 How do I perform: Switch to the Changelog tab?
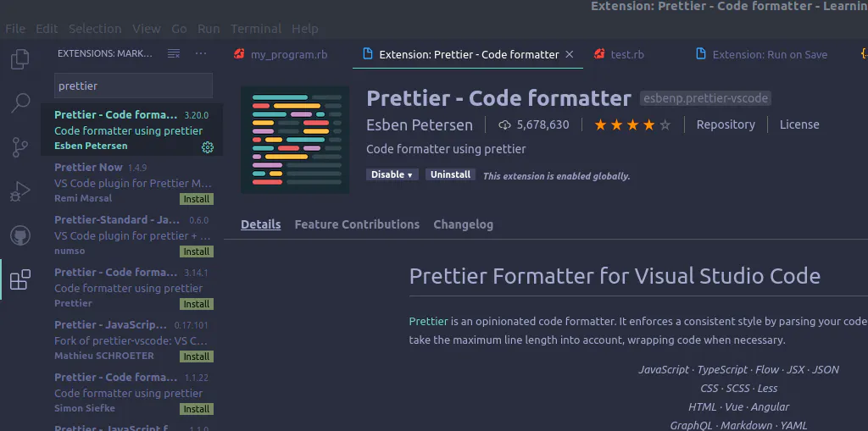coord(463,224)
